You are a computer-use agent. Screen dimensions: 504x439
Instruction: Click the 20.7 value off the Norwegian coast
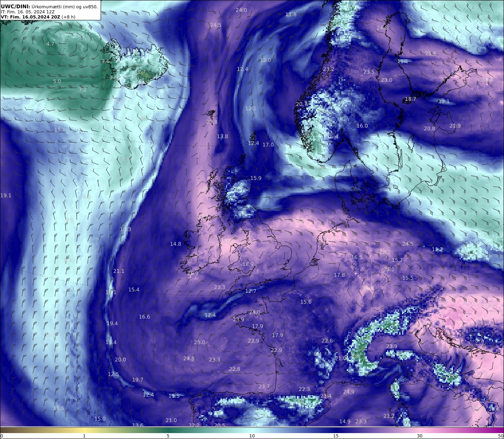(x=302, y=104)
